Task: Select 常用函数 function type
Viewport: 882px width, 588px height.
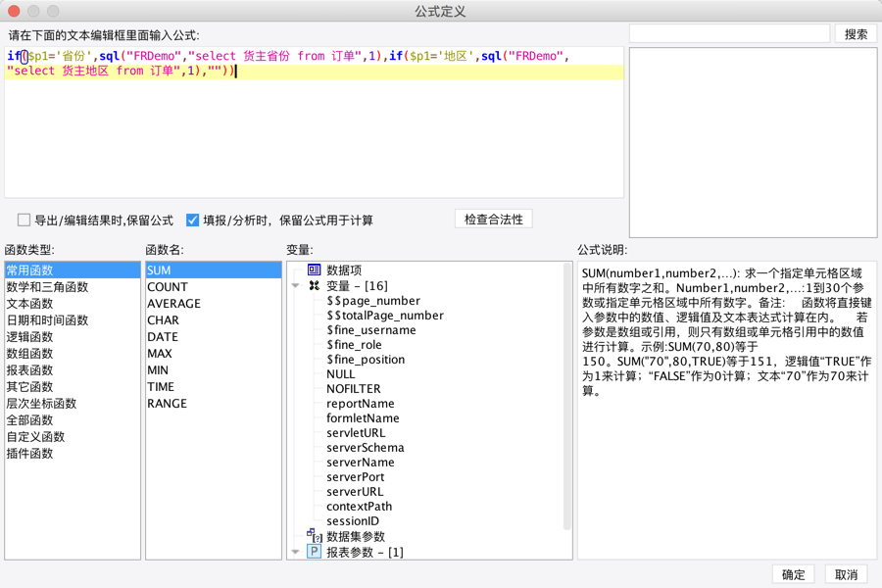Action: [x=73, y=270]
